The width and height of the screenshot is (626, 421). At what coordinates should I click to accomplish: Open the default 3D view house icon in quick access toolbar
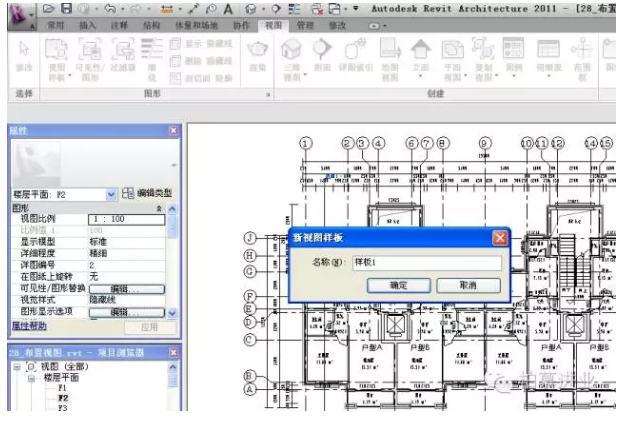pos(250,9)
